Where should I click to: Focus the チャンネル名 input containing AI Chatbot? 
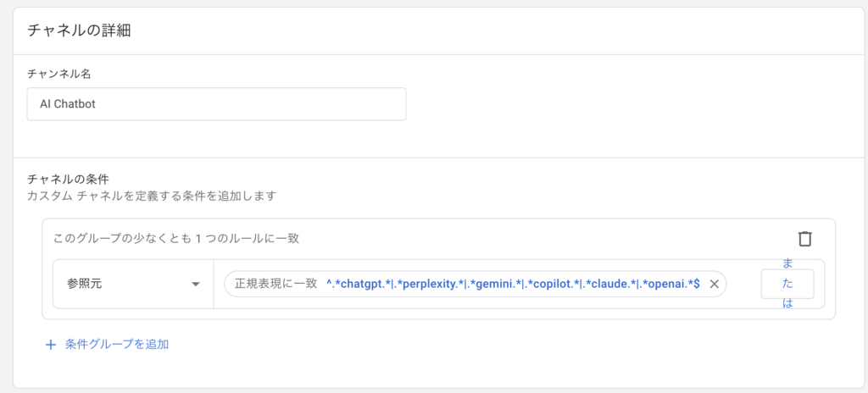point(216,104)
